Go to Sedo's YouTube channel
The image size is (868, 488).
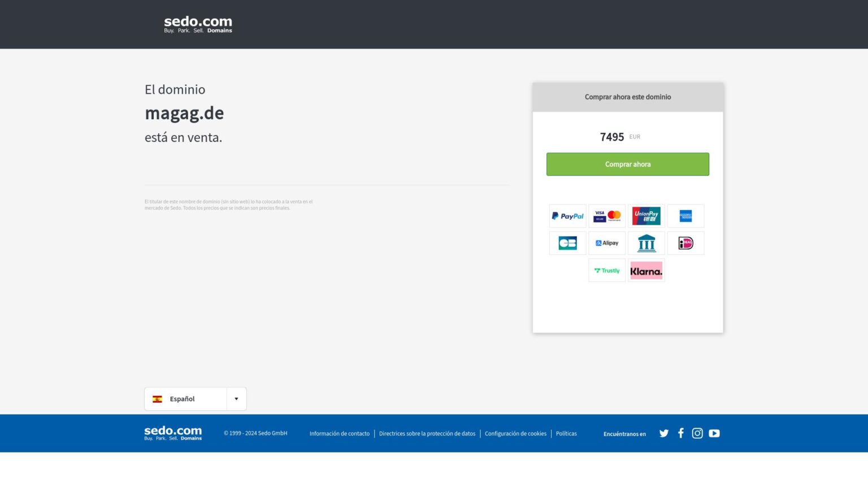pyautogui.click(x=714, y=433)
